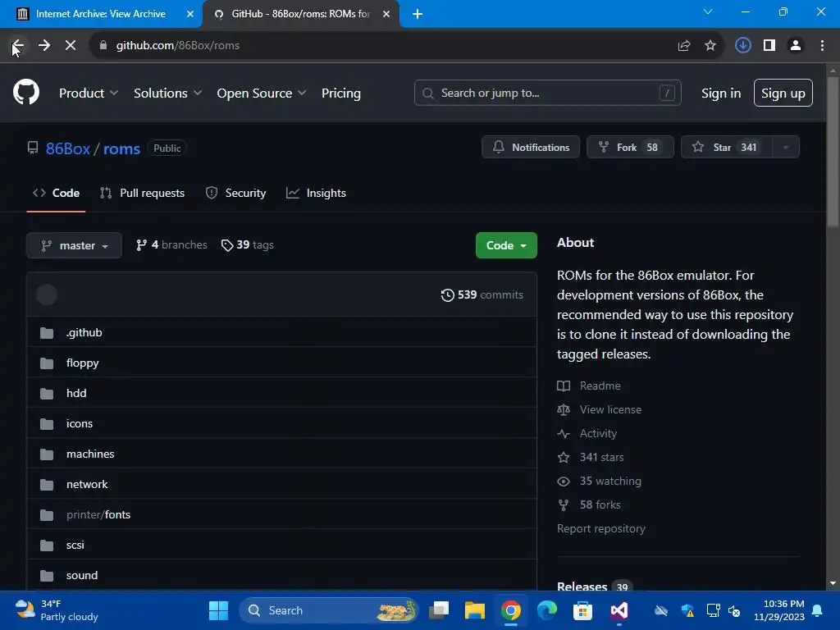Click the .github folder icon
840x630 pixels.
click(x=47, y=333)
